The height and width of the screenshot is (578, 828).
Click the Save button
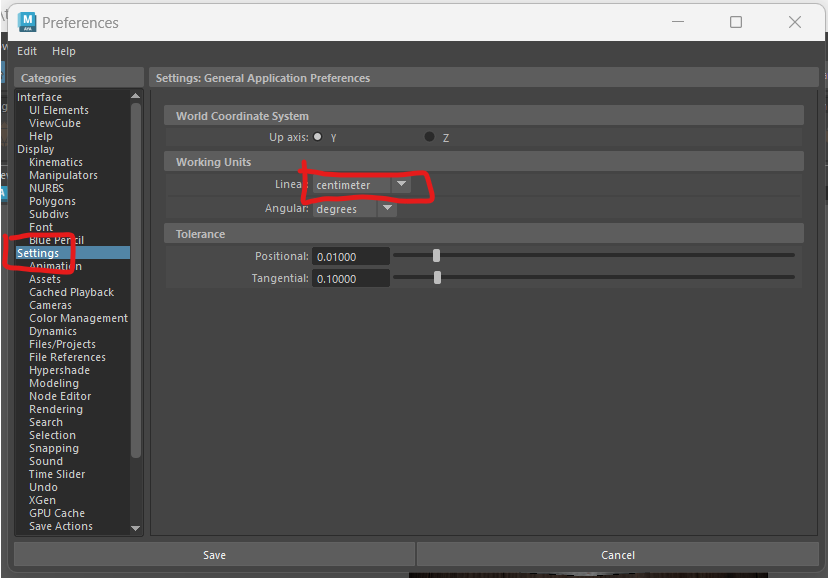coord(214,555)
